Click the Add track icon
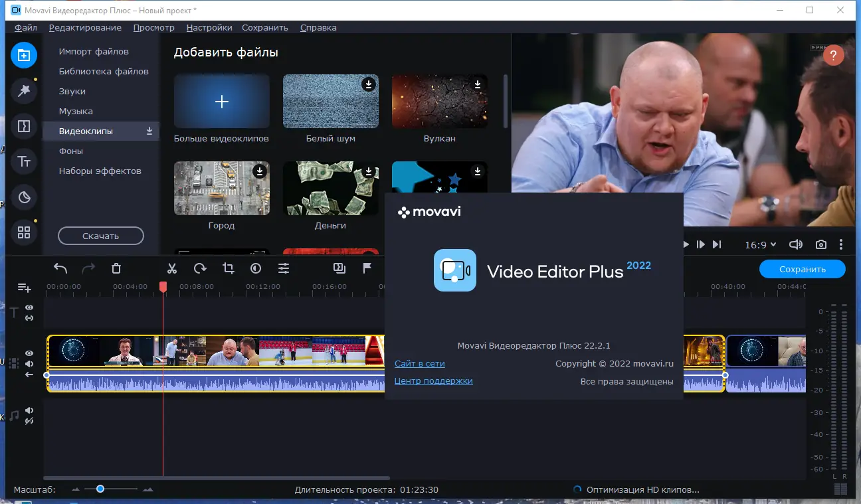Viewport: 861px width, 504px height. pyautogui.click(x=25, y=288)
